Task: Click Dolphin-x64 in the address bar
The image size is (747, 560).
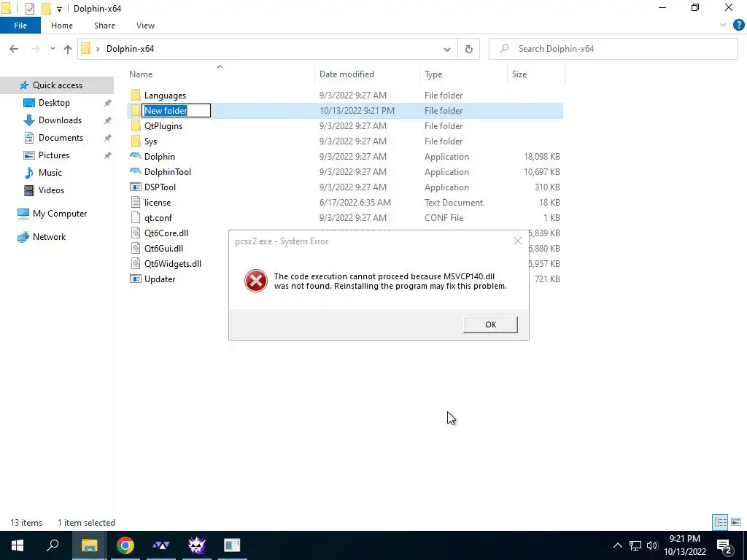Action: 130,49
